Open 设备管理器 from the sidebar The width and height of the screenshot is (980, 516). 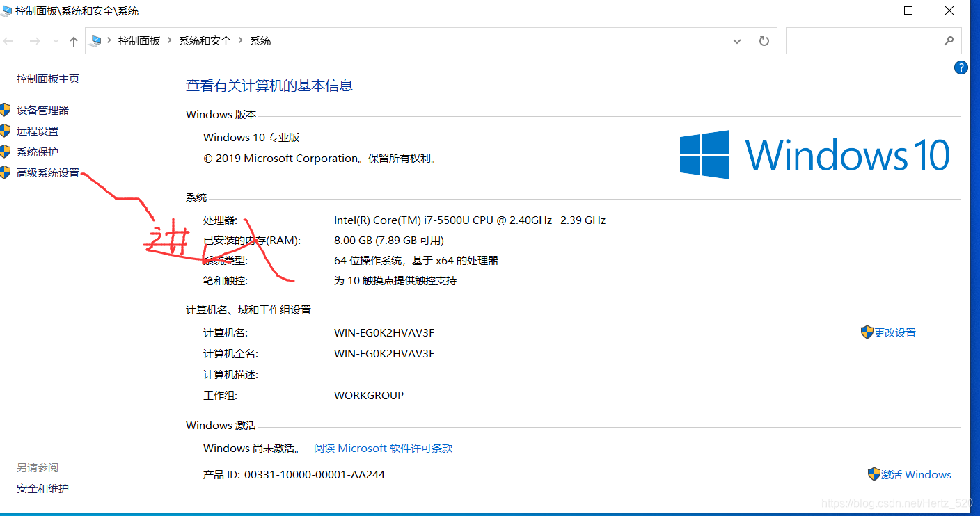pyautogui.click(x=43, y=110)
